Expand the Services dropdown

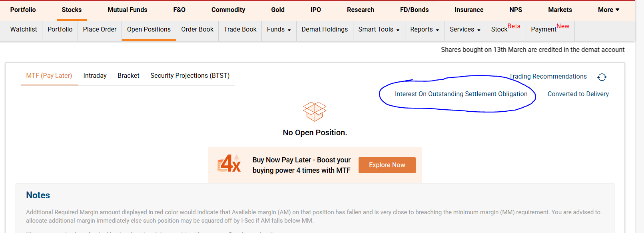(465, 30)
